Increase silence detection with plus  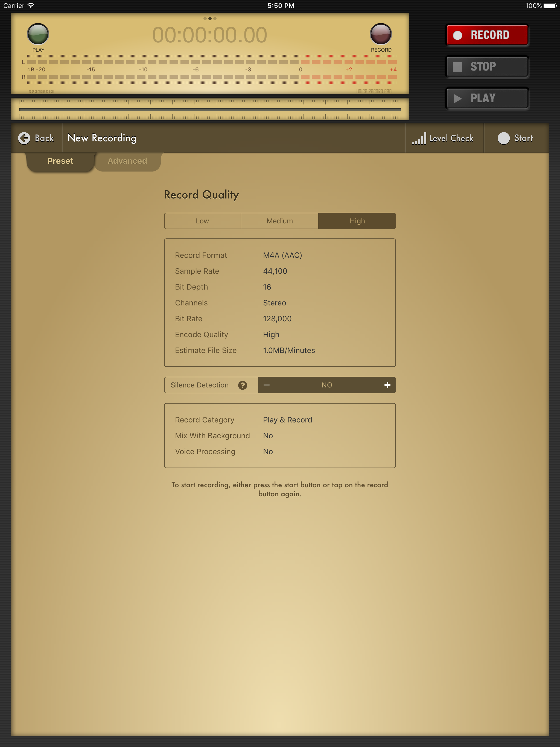coord(387,385)
